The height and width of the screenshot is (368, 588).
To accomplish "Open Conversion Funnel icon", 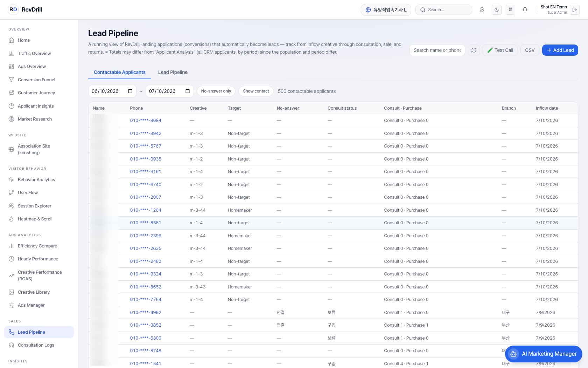I will 11,80.
